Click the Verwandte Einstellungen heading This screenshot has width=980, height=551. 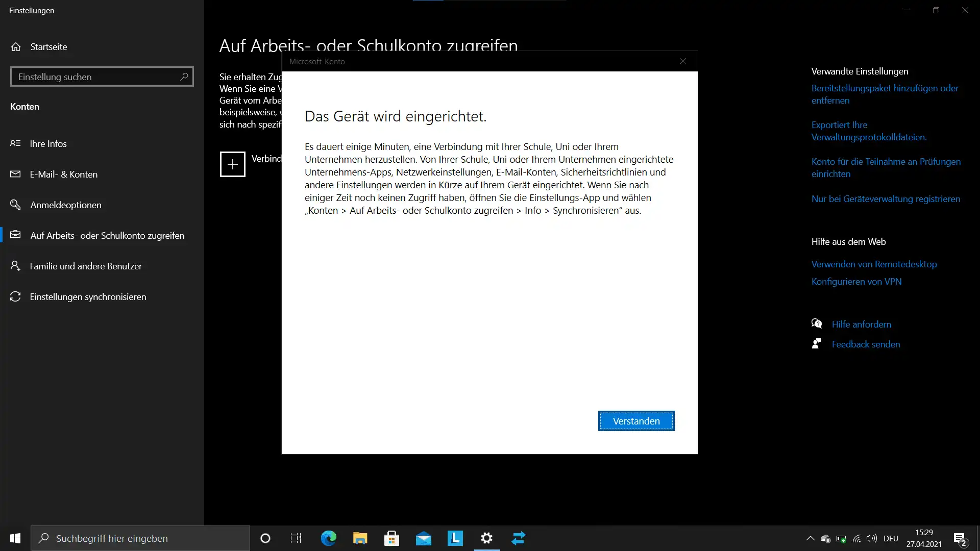(860, 71)
